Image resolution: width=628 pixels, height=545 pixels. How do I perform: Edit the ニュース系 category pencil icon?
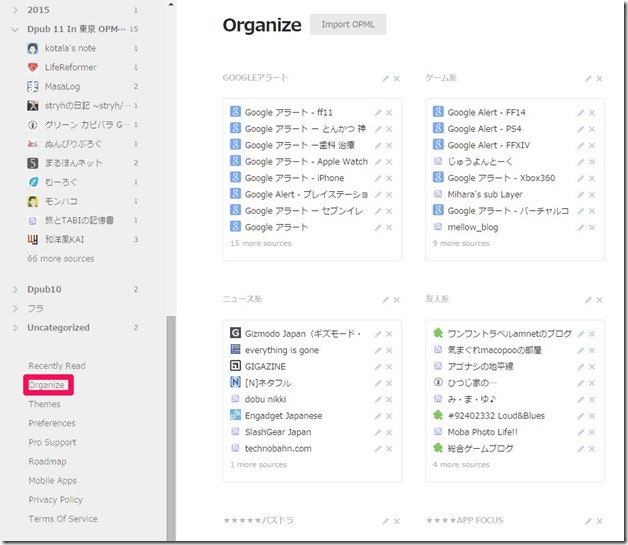pyautogui.click(x=385, y=300)
